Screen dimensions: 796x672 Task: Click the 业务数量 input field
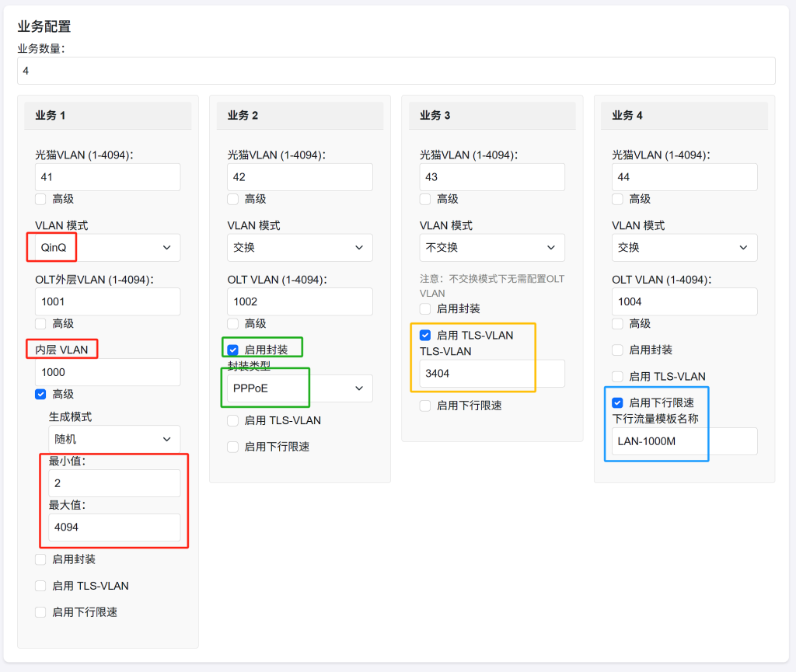[x=396, y=71]
